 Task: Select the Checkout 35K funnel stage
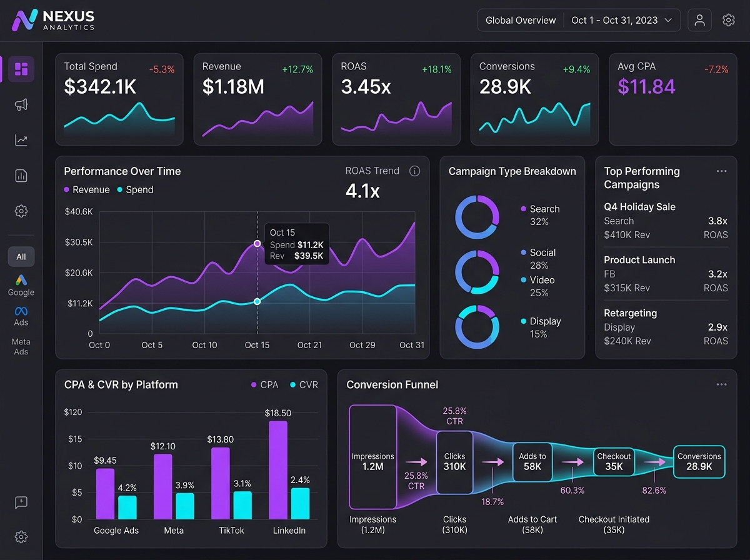click(614, 462)
